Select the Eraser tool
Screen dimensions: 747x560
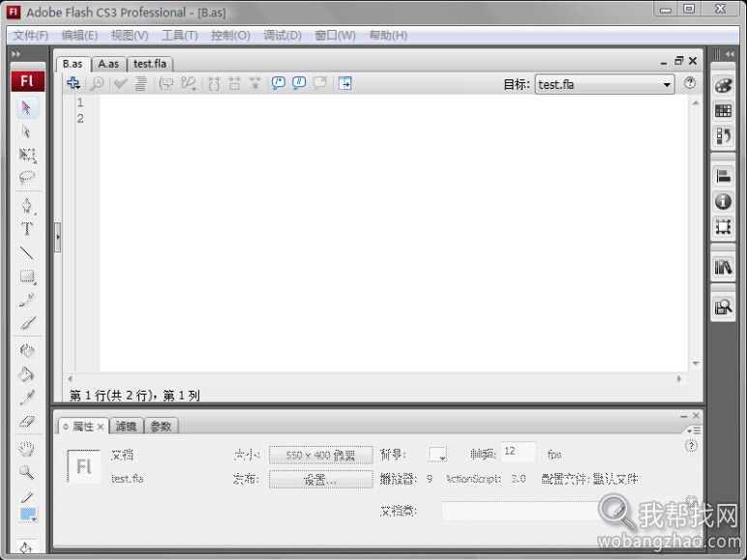point(27,421)
